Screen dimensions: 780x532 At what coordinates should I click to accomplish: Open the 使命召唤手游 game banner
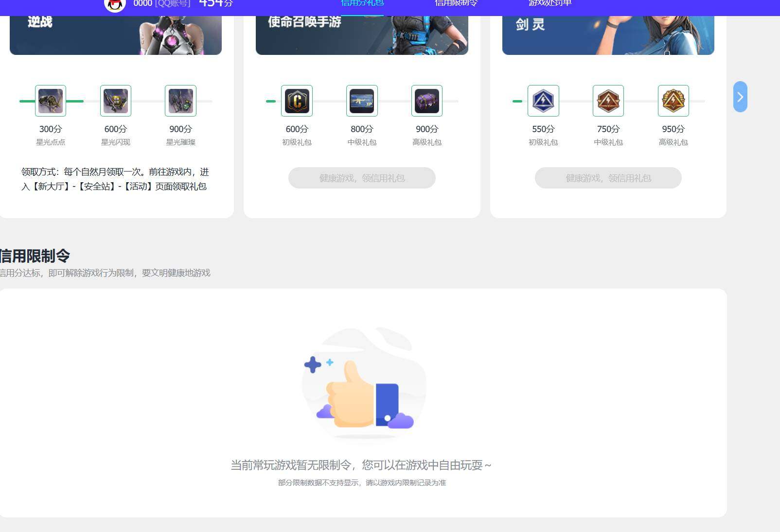(362, 35)
